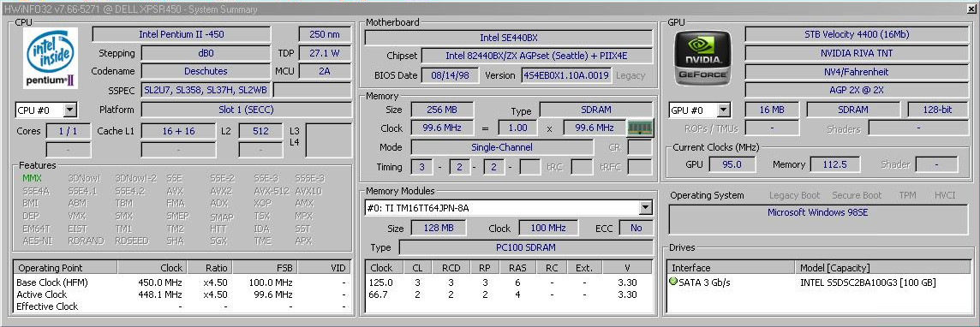Click the NVIDIA GeForce logo
This screenshot has height=327, width=980.
[702, 58]
